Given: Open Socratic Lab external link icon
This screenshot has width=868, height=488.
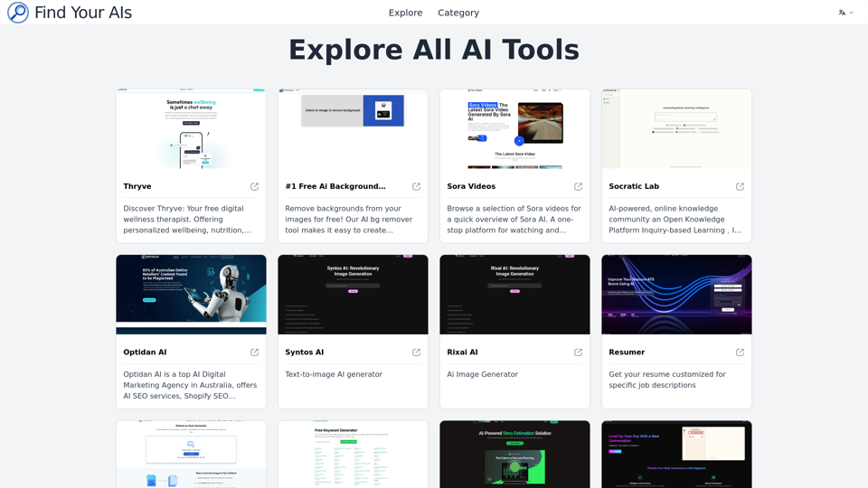Looking at the screenshot, I should [x=741, y=186].
